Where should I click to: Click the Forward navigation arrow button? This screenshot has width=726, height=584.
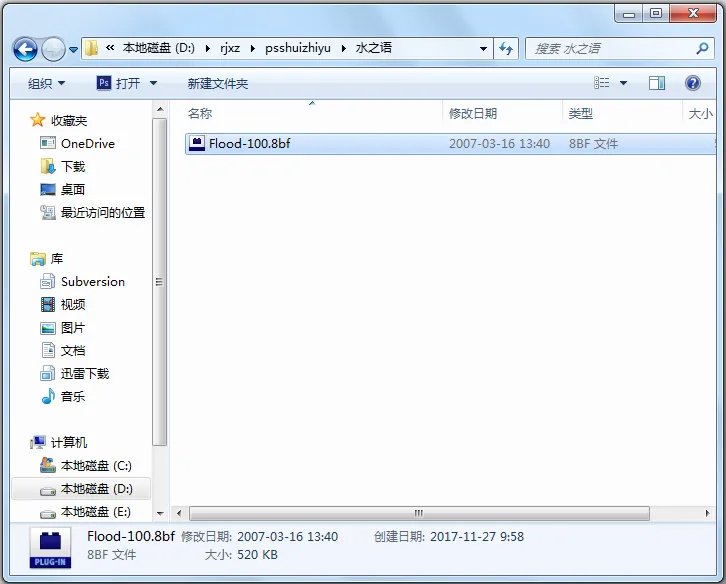pyautogui.click(x=53, y=48)
